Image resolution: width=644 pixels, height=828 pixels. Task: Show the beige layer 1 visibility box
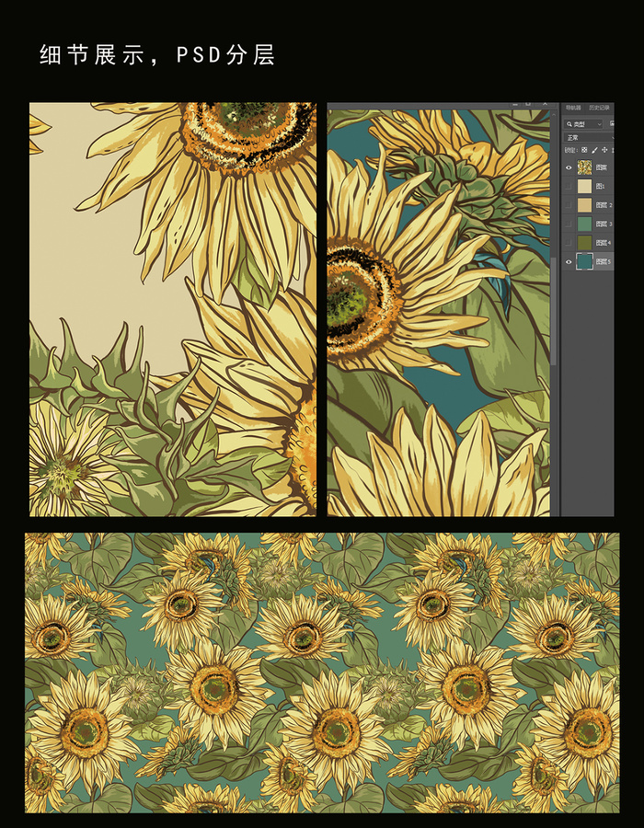pyautogui.click(x=569, y=186)
